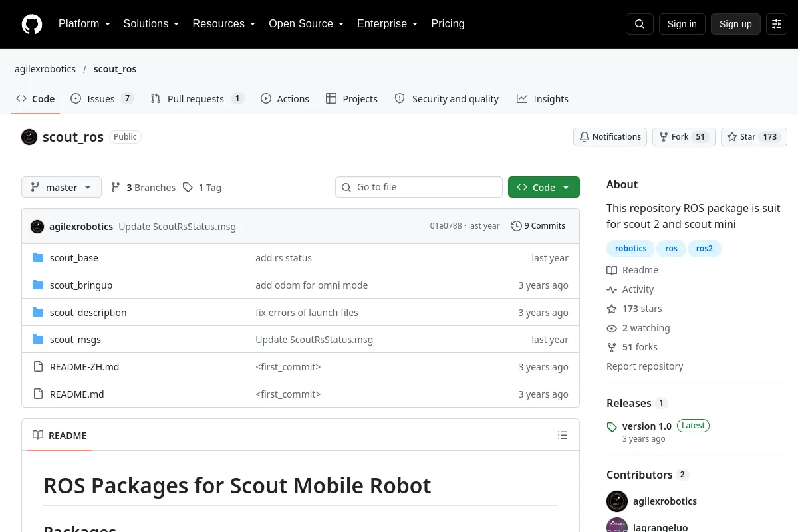Open the 173 stars link
The height and width of the screenshot is (532, 798).
[x=634, y=309]
